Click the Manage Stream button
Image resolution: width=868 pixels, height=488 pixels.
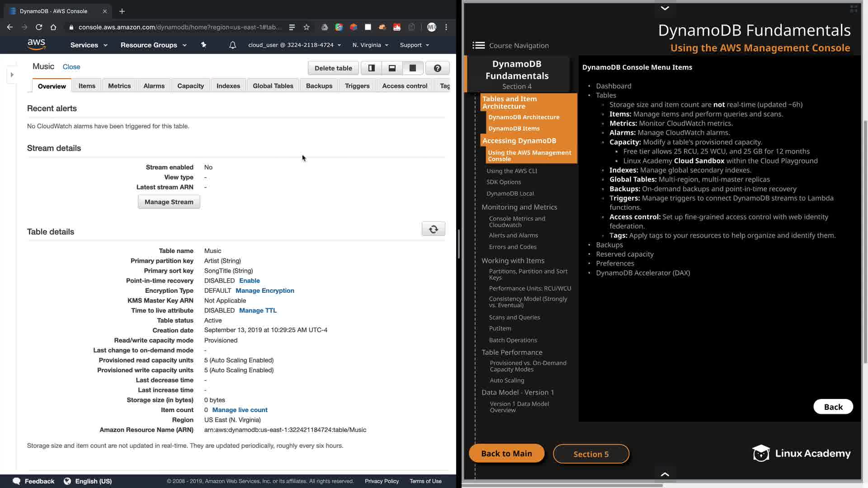click(169, 202)
